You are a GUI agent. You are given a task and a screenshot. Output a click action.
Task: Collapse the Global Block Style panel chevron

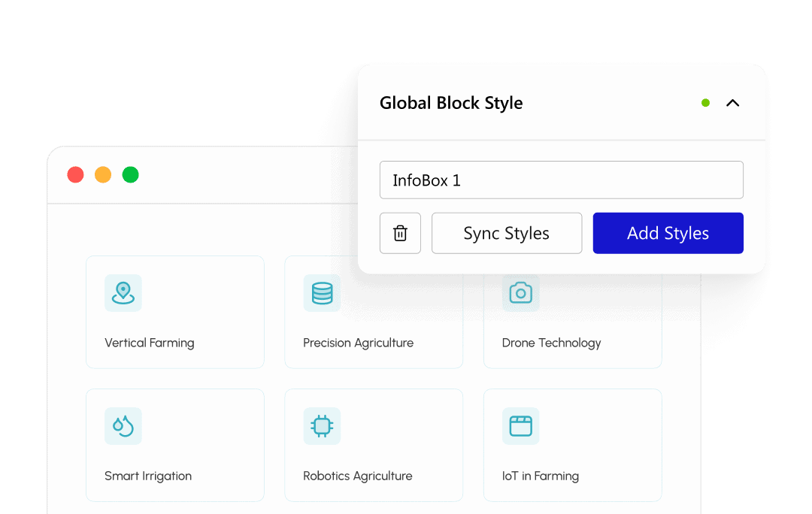click(733, 103)
